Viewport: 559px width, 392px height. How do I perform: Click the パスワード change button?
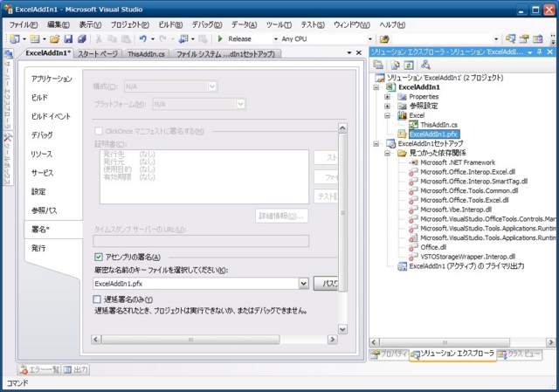tap(326, 284)
